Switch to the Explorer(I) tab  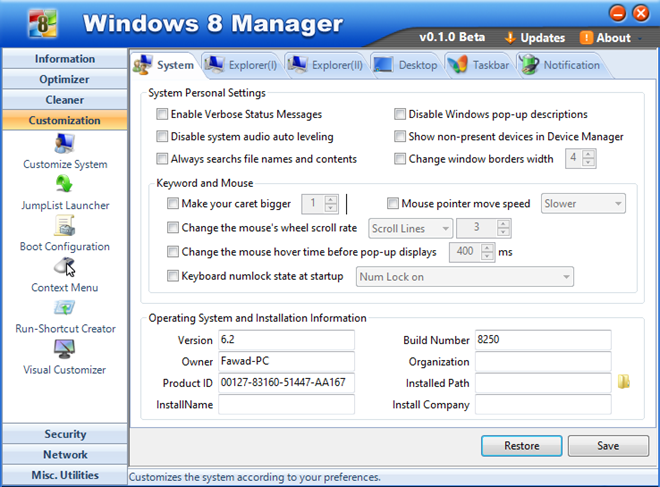(242, 65)
